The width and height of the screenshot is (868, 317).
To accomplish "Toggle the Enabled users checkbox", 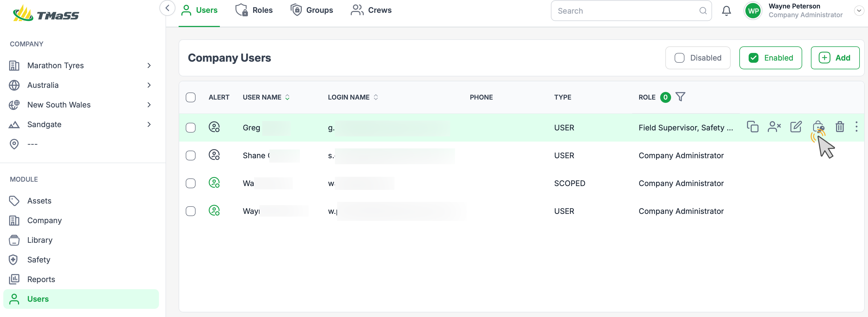I will (754, 58).
